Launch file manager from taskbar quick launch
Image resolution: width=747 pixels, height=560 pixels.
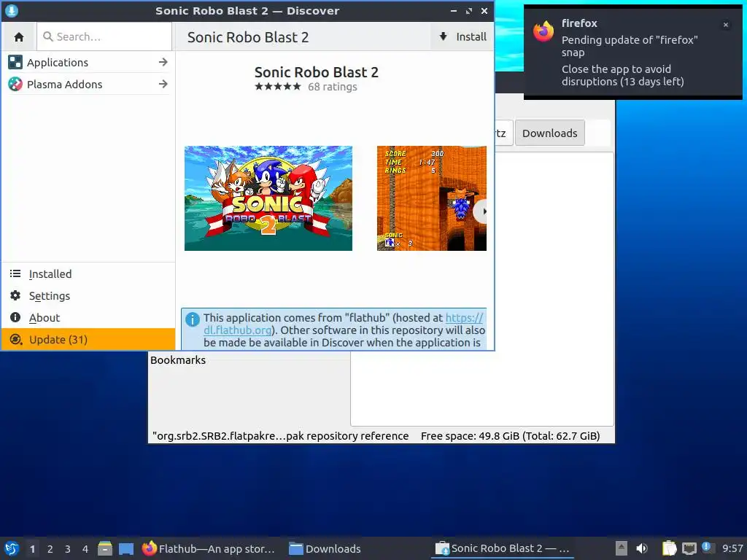pyautogui.click(x=105, y=548)
